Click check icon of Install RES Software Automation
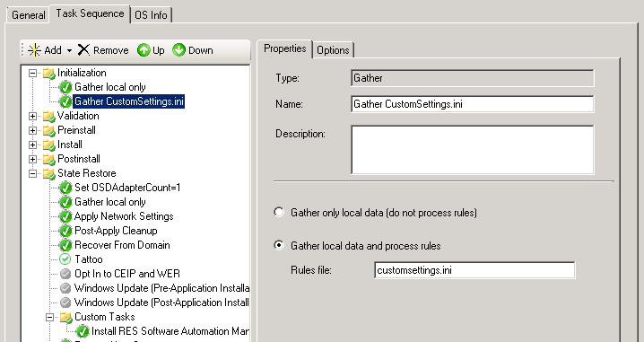The image size is (644, 342). 83,331
